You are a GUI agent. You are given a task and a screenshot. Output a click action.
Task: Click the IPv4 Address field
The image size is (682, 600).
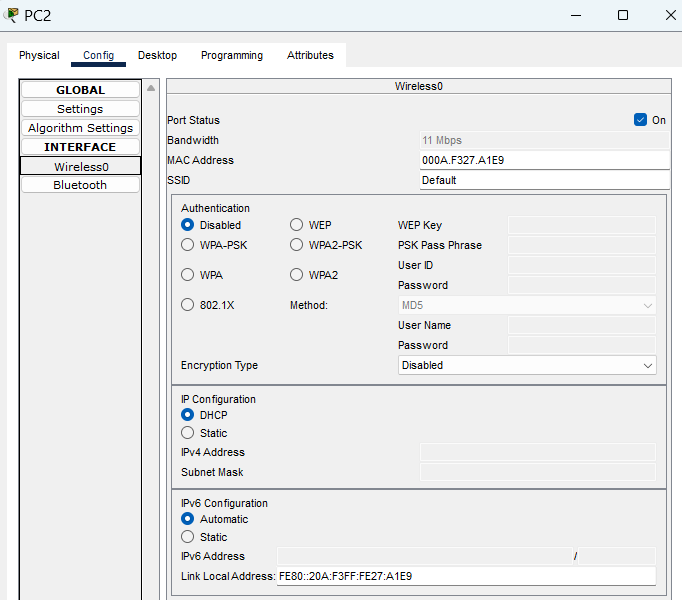538,453
